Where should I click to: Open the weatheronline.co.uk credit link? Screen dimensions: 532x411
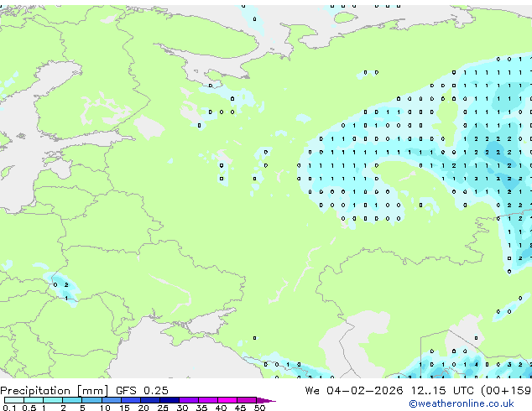[462, 403]
